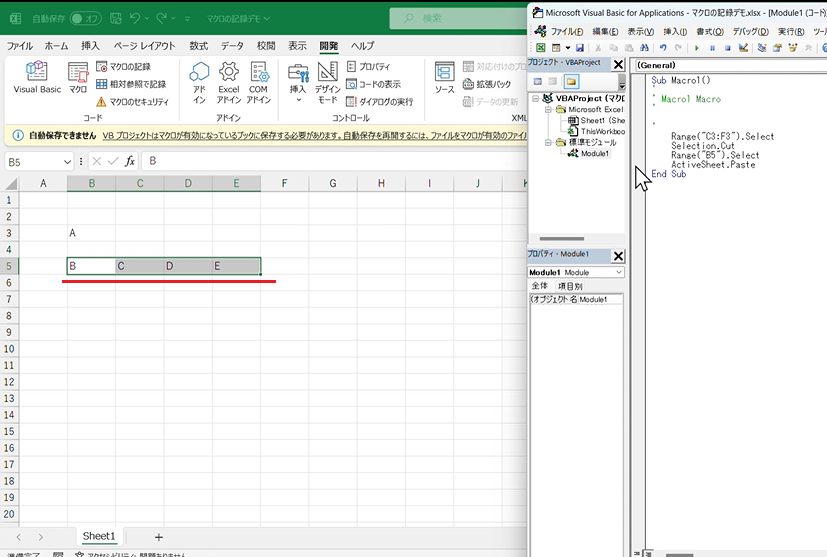
Task: Click the autosave warning message link
Action: tap(315, 136)
